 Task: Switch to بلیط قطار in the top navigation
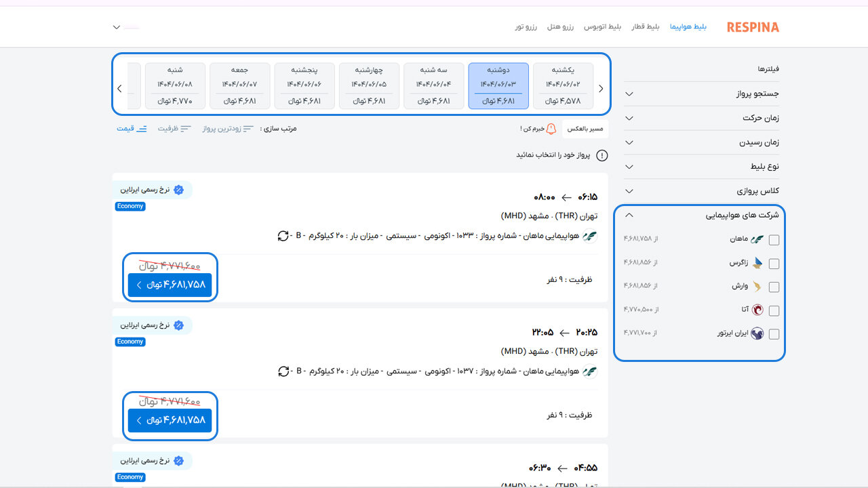[644, 26]
